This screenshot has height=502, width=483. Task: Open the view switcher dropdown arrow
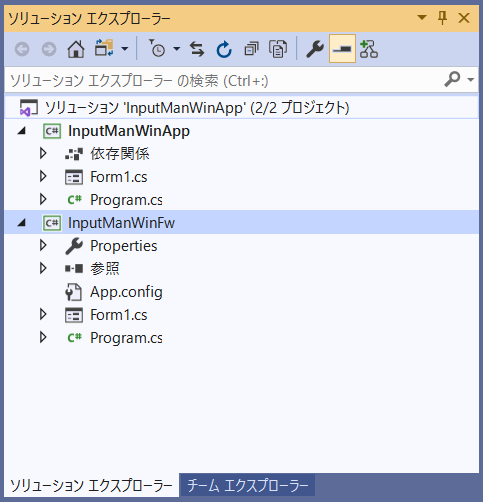pos(125,49)
